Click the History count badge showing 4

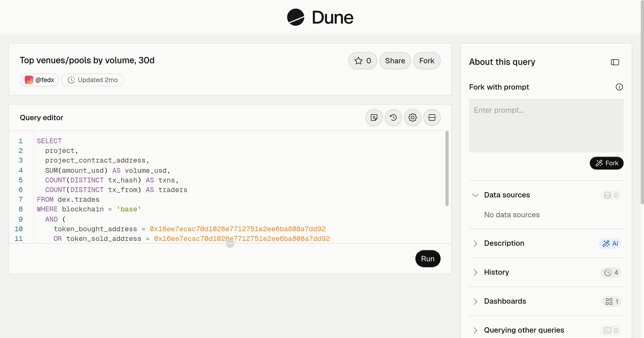(x=611, y=273)
